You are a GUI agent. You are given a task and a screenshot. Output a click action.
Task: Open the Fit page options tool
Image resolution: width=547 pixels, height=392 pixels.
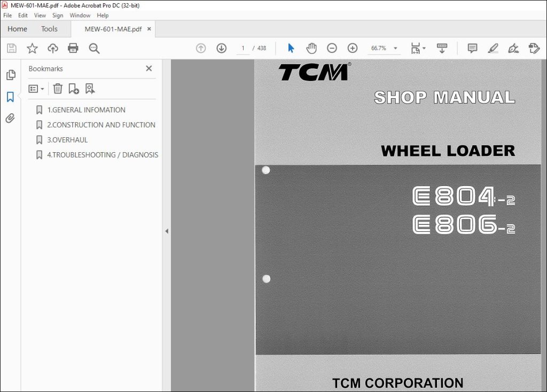(416, 48)
